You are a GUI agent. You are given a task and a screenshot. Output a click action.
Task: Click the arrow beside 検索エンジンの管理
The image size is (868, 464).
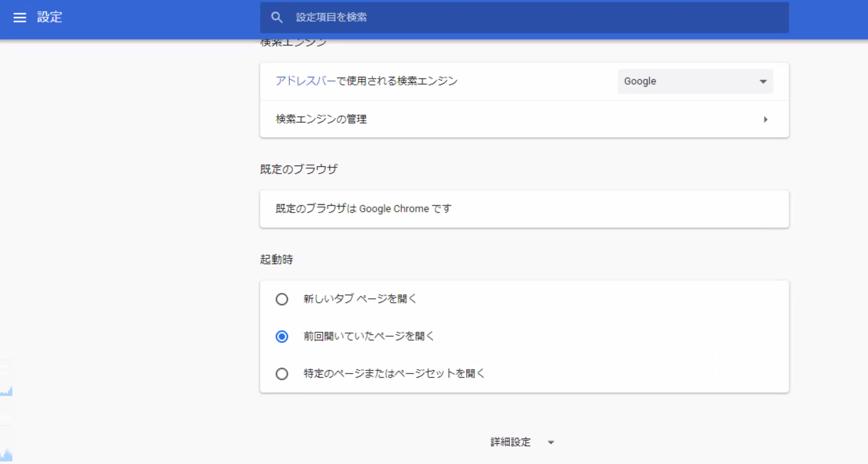click(x=765, y=119)
